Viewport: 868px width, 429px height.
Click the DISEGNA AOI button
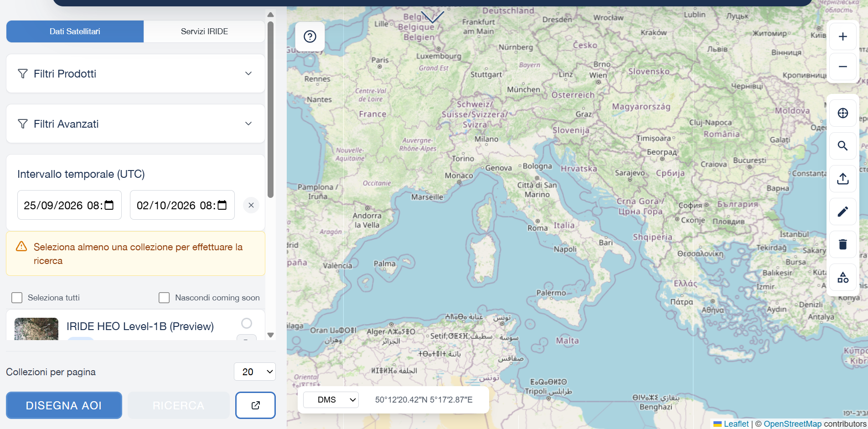[64, 405]
